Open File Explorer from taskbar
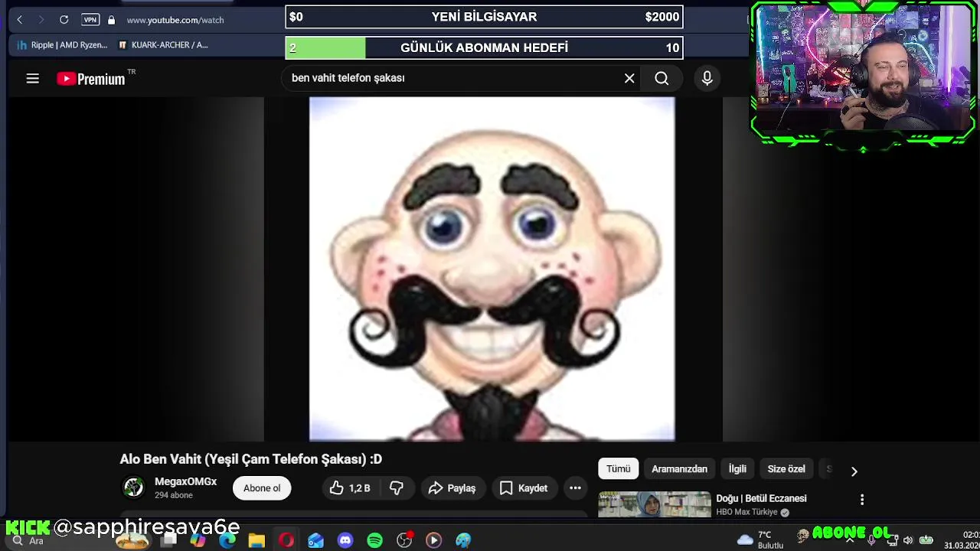980x551 pixels. [x=256, y=540]
